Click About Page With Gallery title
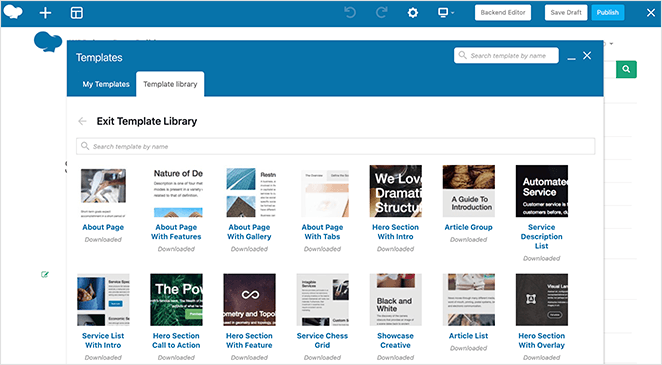 pos(250,232)
